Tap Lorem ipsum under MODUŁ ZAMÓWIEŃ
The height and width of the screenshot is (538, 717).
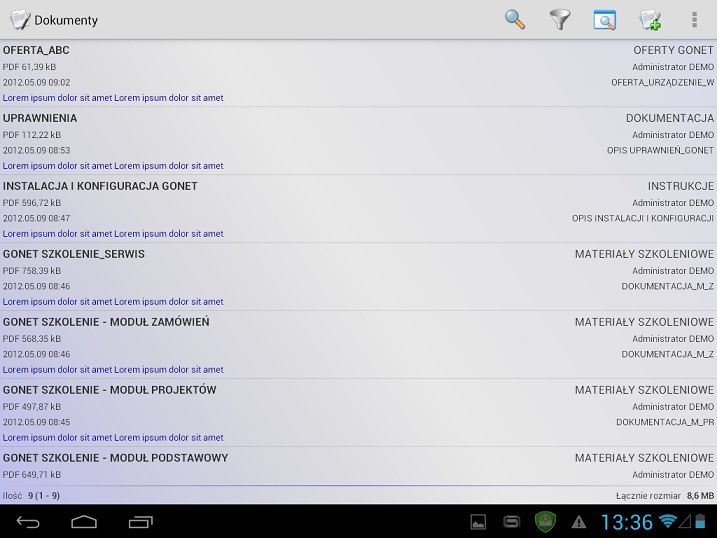pos(113,369)
